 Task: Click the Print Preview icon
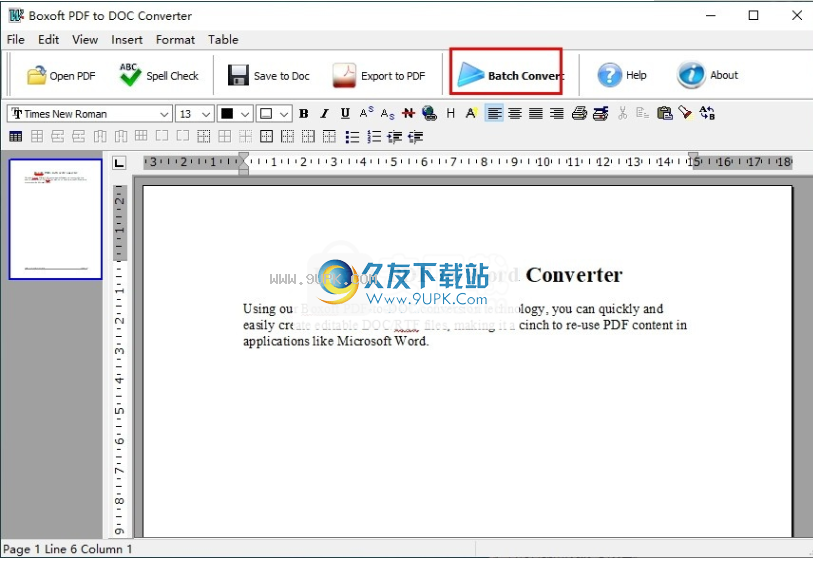[x=601, y=114]
